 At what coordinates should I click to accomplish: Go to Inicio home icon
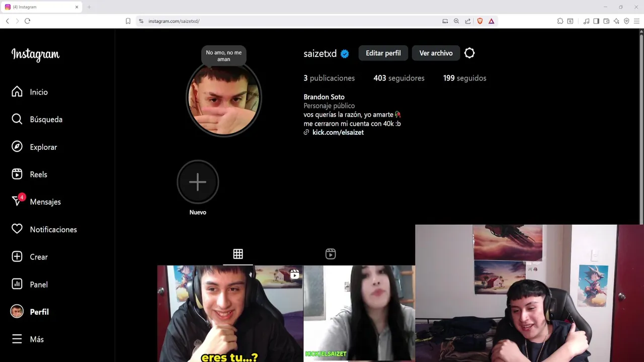click(17, 92)
